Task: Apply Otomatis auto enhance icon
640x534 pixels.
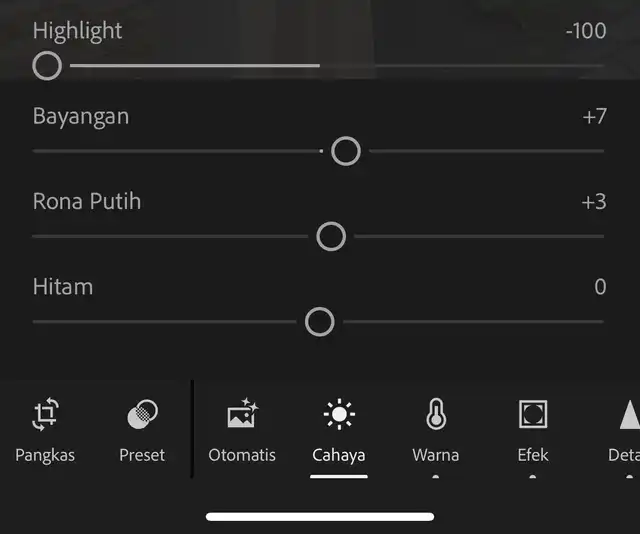Action: (x=242, y=413)
